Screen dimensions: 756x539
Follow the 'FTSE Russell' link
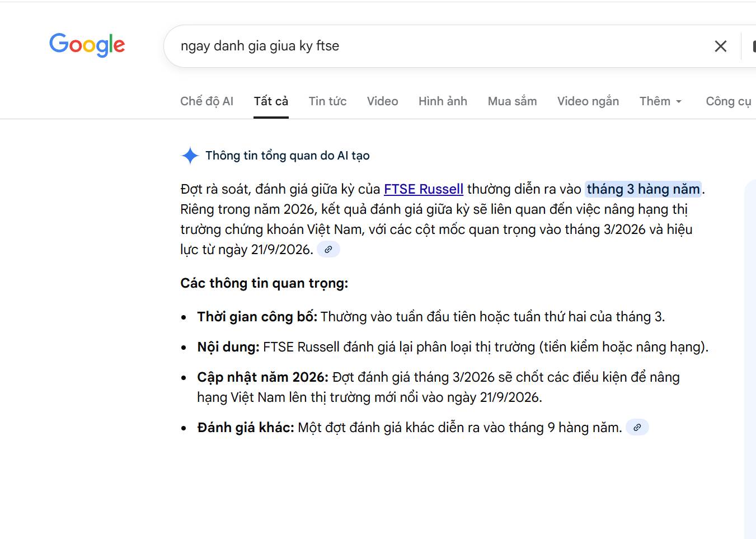click(x=424, y=189)
